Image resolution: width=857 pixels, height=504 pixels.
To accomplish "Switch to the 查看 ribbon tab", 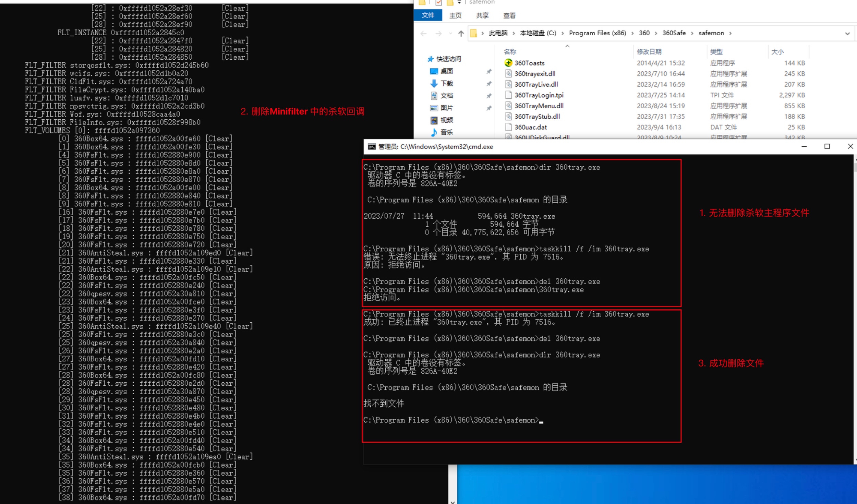I will pos(509,15).
